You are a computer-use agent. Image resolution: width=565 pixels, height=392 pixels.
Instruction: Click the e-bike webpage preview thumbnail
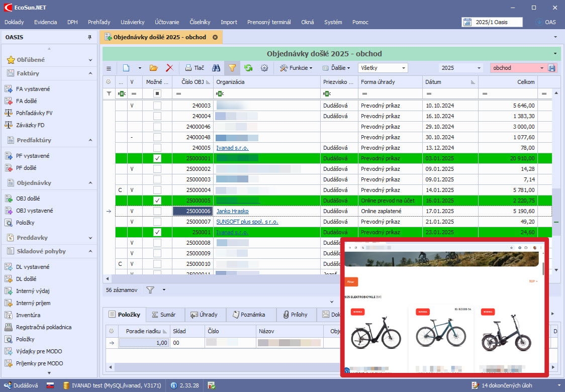[444, 307]
